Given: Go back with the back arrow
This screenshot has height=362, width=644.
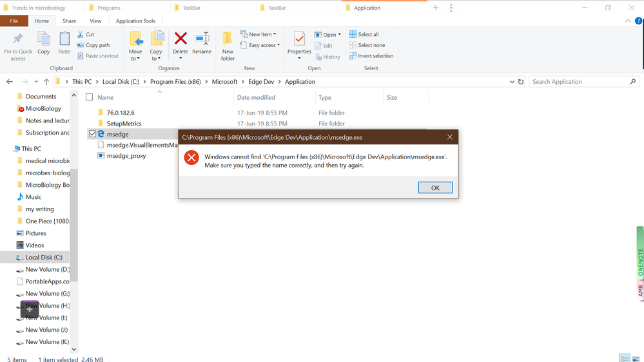Looking at the screenshot, I should (10, 82).
